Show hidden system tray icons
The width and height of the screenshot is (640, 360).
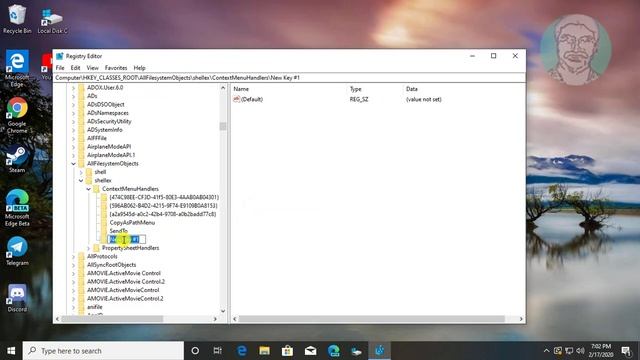(546, 351)
